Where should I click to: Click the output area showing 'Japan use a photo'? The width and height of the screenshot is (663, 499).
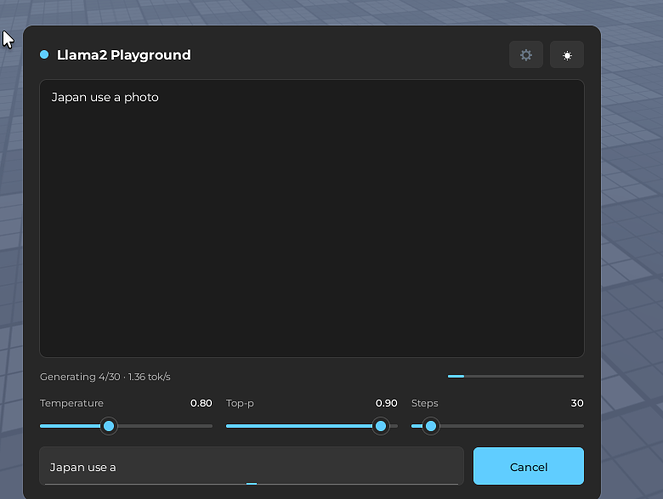[312, 218]
